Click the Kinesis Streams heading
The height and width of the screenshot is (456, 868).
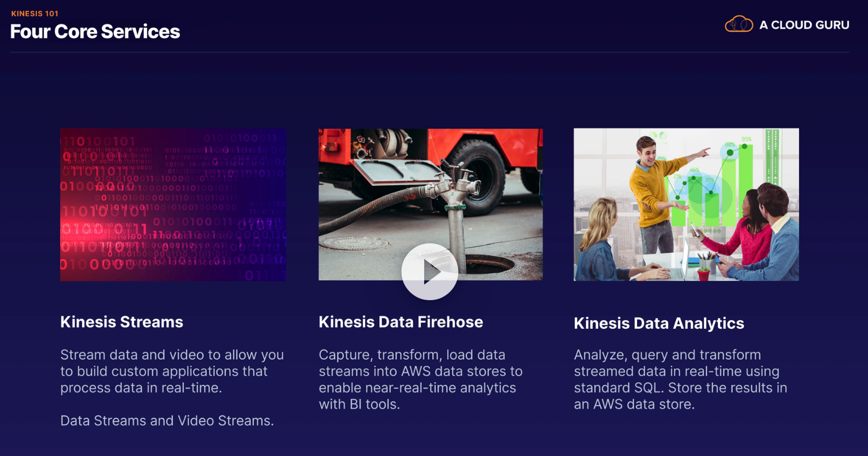tap(121, 322)
